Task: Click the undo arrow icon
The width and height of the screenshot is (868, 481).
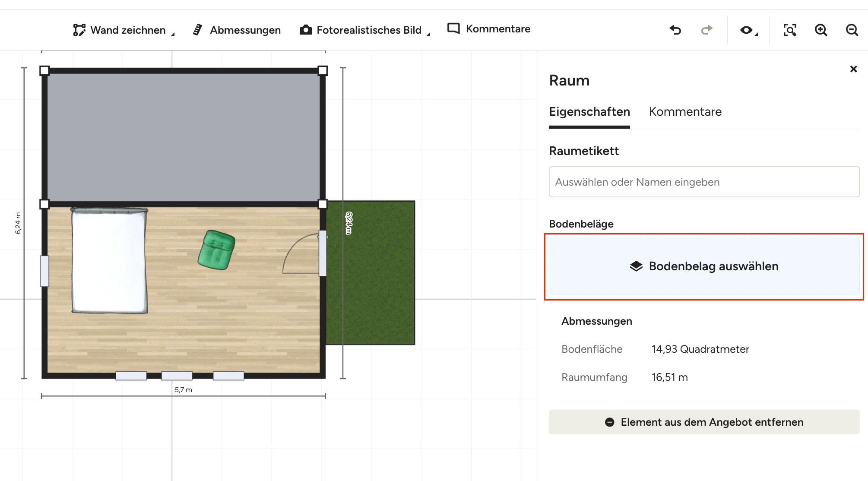Action: tap(675, 30)
